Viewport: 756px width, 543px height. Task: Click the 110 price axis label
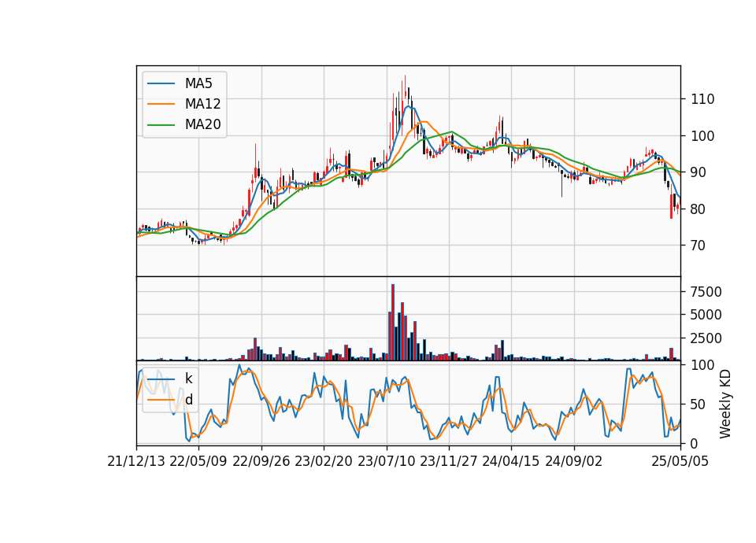pos(702,99)
